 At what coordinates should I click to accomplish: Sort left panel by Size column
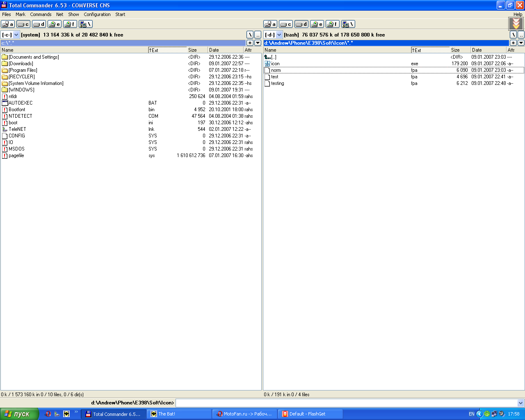coord(197,50)
